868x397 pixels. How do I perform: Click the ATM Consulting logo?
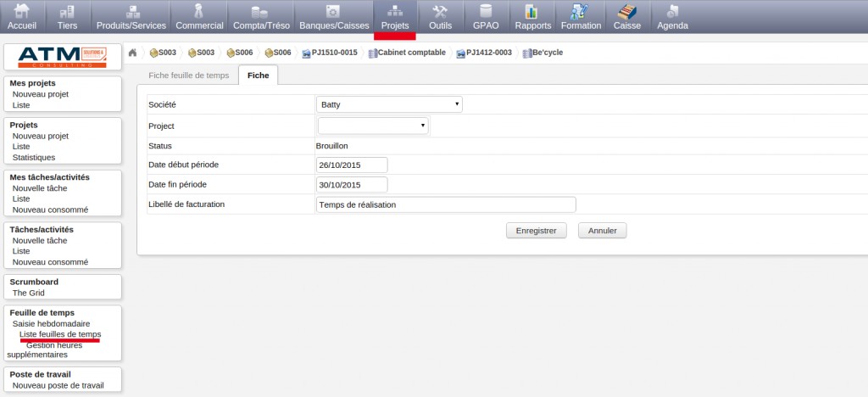(63, 57)
